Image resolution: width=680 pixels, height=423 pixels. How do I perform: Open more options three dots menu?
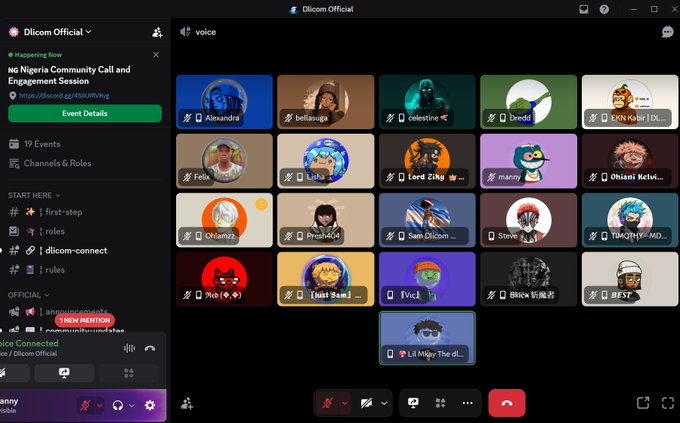tap(468, 403)
